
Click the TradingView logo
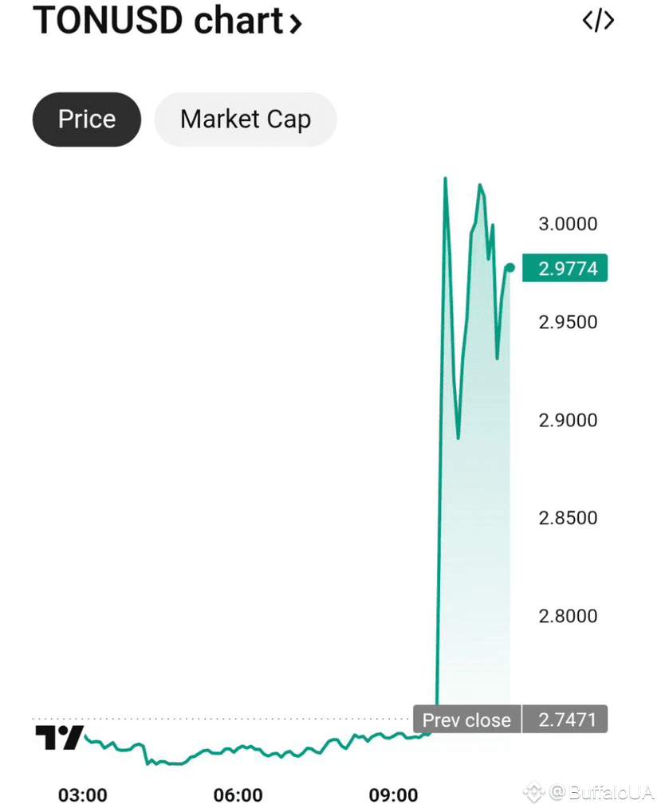click(60, 737)
